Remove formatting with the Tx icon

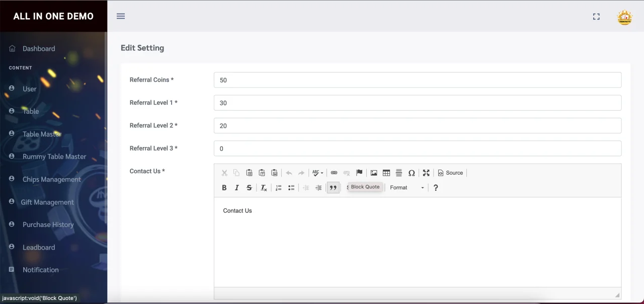pyautogui.click(x=264, y=188)
